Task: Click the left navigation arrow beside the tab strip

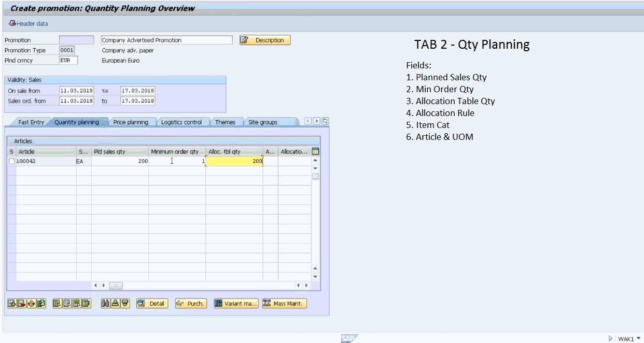Action: (x=307, y=120)
